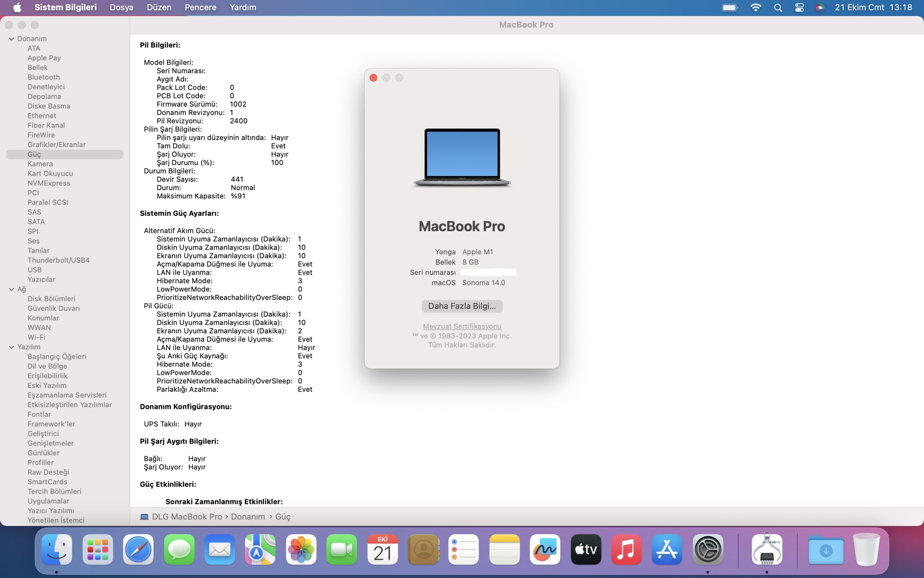Viewport: 924px width, 578px height.
Task: Open App Store from the Dock
Action: tap(667, 550)
